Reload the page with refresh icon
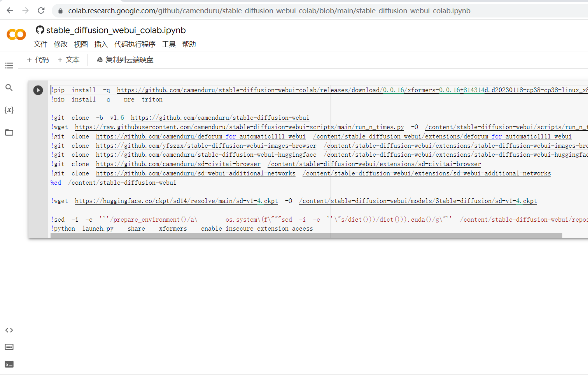The image size is (588, 385). pyautogui.click(x=41, y=10)
